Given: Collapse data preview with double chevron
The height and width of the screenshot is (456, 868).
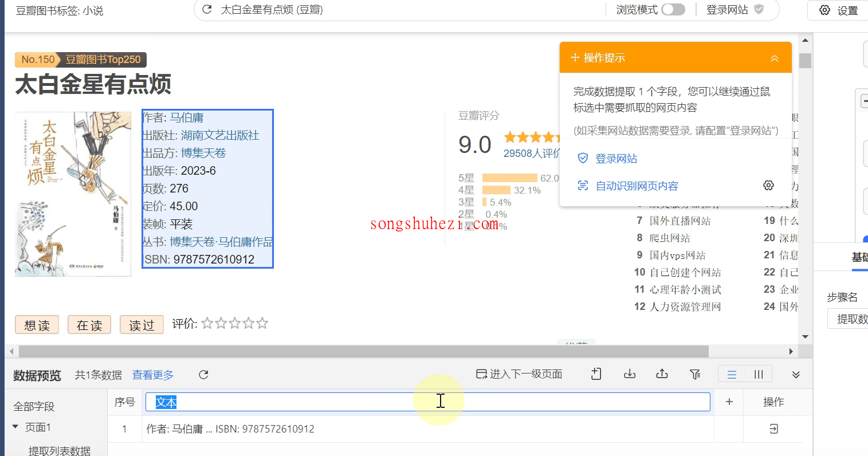Looking at the screenshot, I should pos(796,375).
